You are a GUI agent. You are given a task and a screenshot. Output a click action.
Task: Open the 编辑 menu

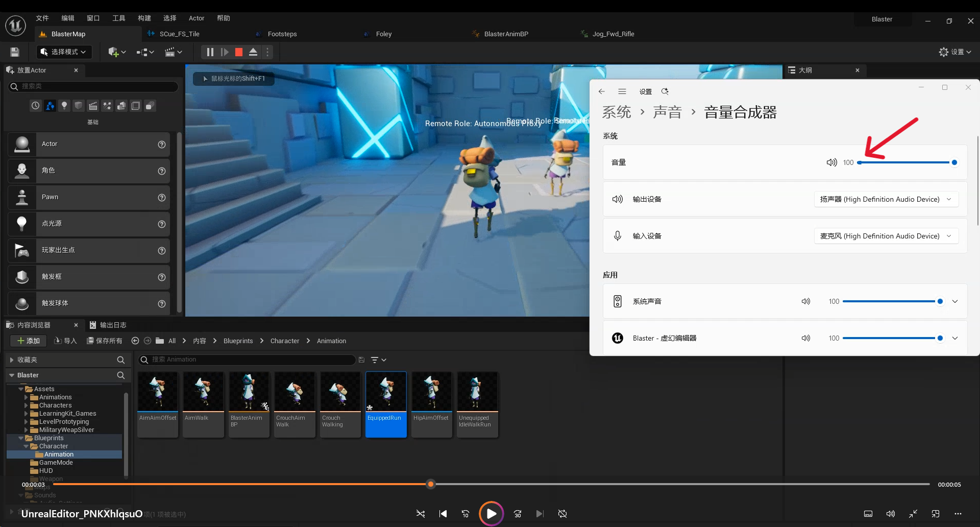(68, 18)
